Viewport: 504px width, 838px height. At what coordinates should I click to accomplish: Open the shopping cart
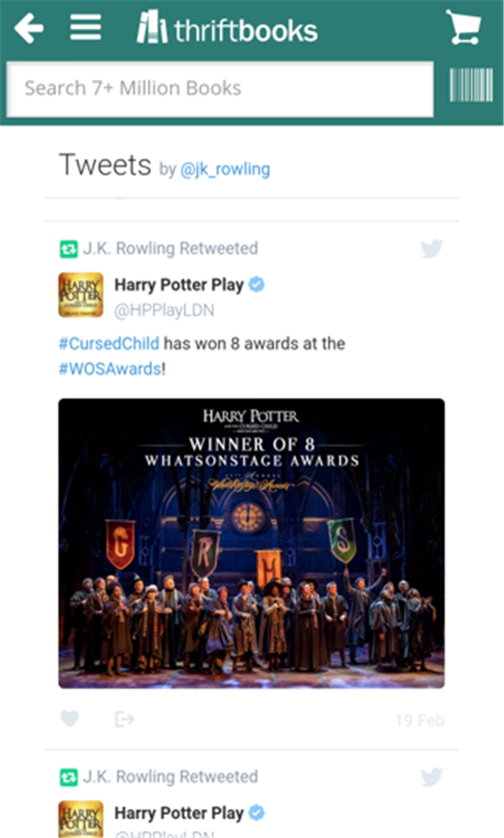click(x=463, y=27)
